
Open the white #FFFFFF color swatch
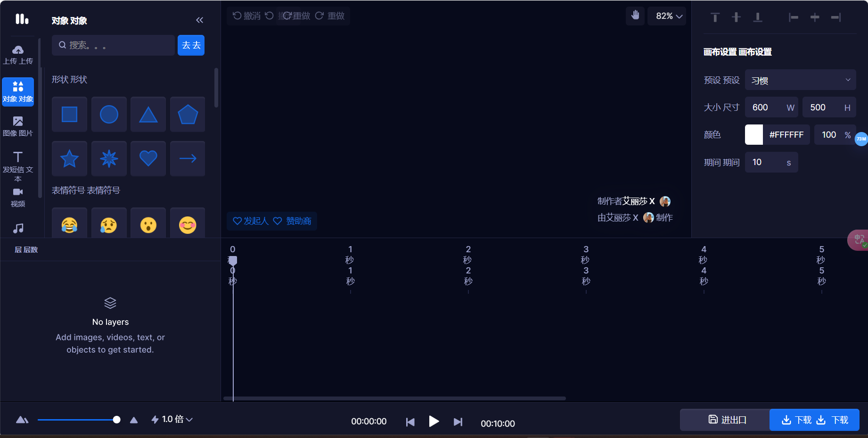(753, 134)
